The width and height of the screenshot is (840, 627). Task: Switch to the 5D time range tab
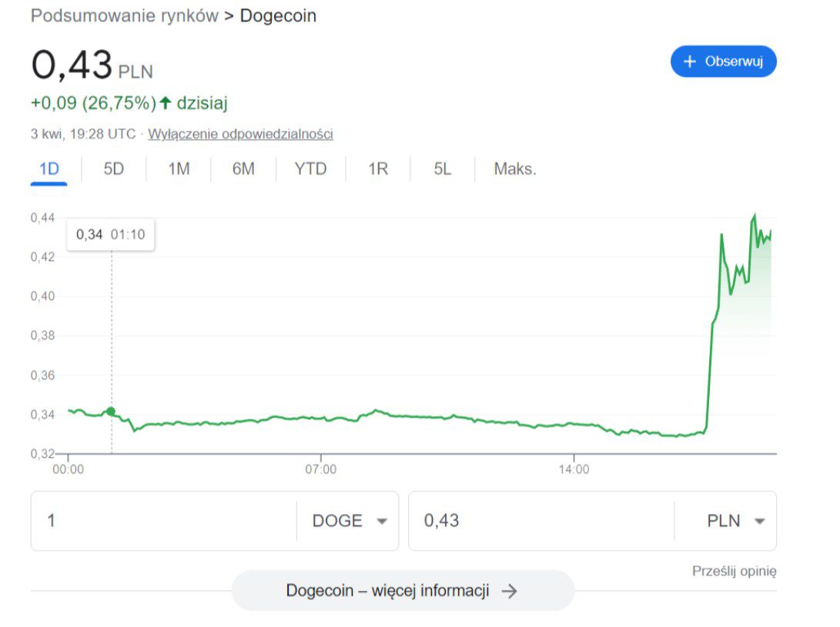click(x=114, y=169)
